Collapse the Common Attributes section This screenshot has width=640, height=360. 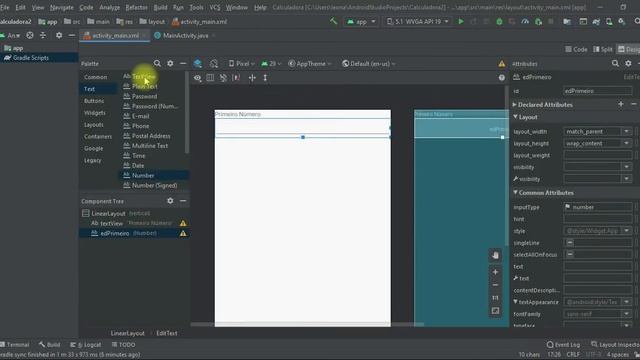[x=516, y=192]
